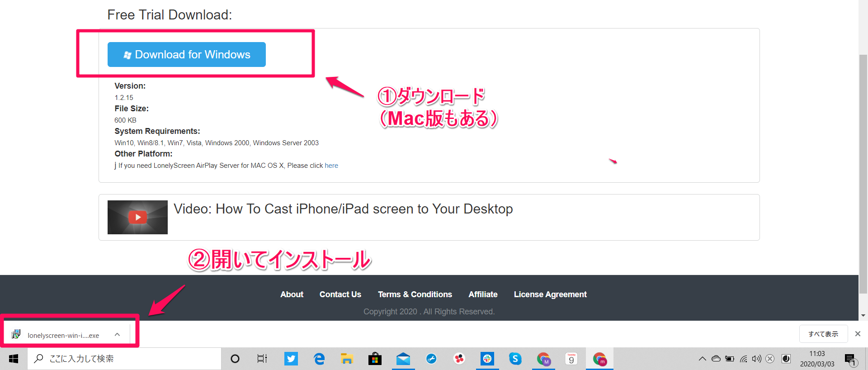
Task: Open the blue wrench circle taskbar app
Action: click(x=431, y=359)
